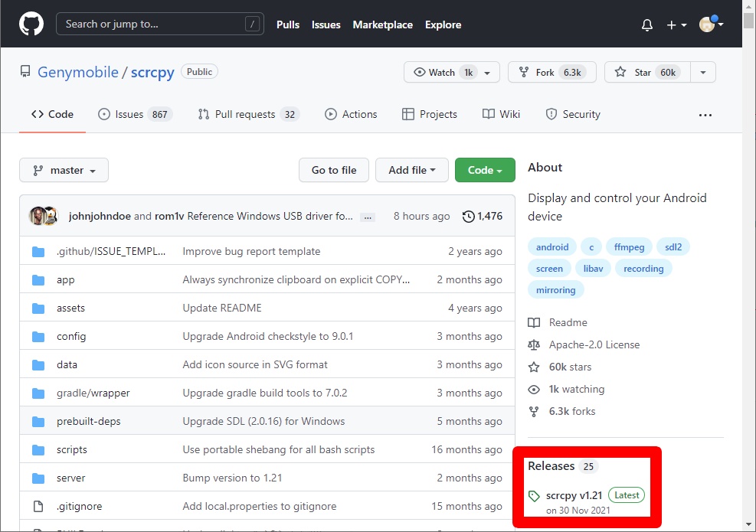Viewport: 756px width, 532px height.
Task: Switch to the Issues tab
Action: 135,114
